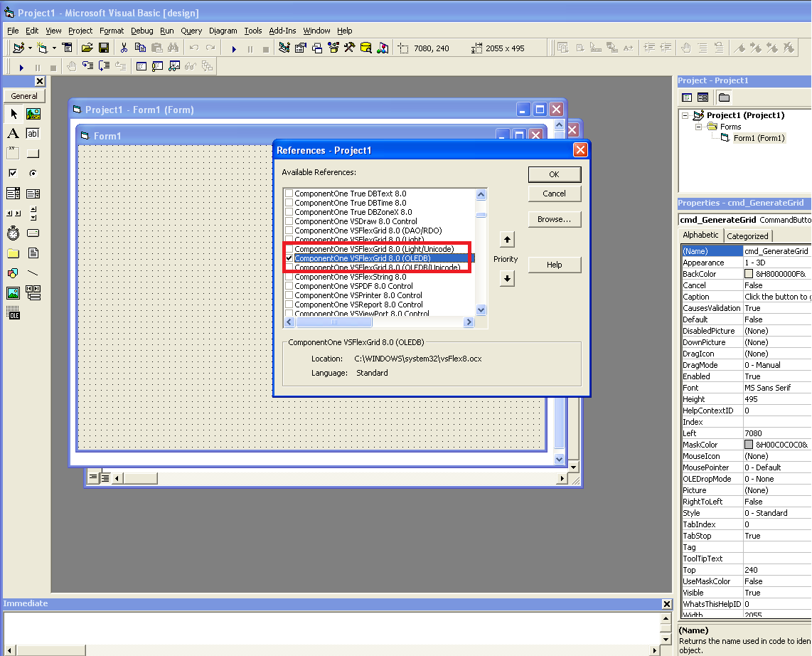Screen dimensions: 812x656
Task: Open the Debug menu
Action: click(x=142, y=31)
